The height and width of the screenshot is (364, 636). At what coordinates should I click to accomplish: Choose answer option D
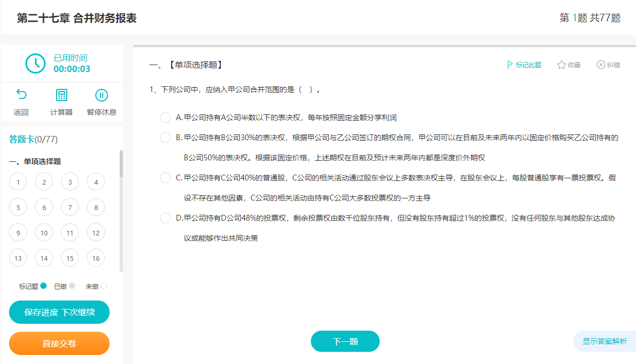click(165, 219)
